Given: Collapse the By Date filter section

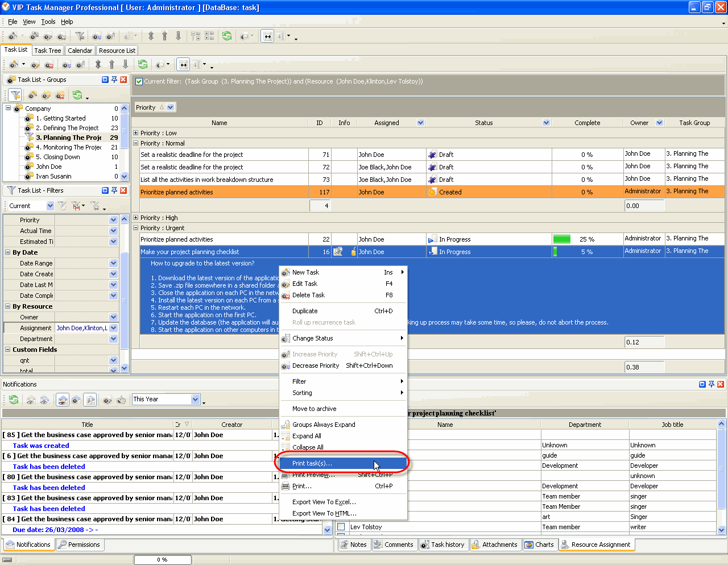Looking at the screenshot, I should 8,252.
